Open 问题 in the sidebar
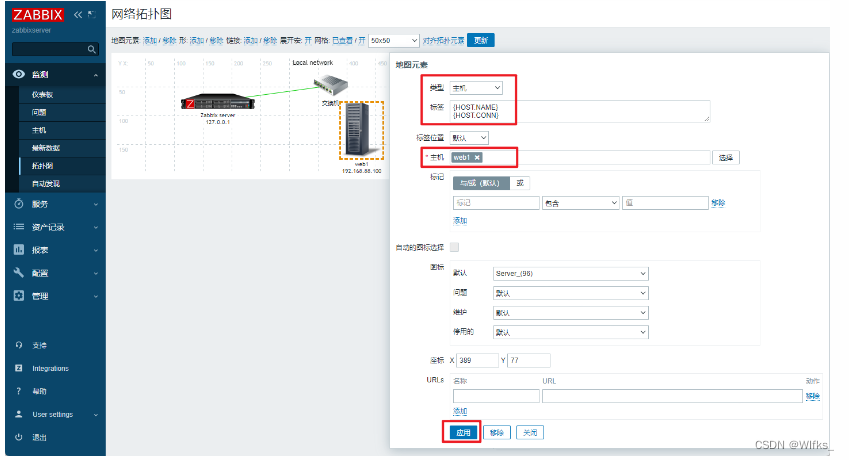Image resolution: width=849 pixels, height=460 pixels. tap(39, 113)
